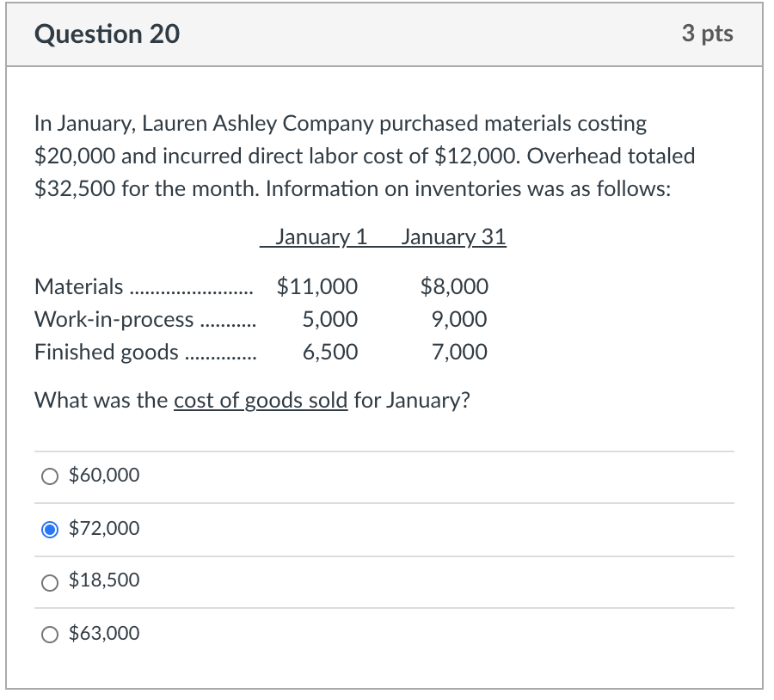This screenshot has width=774, height=700.
Task: Click the 9,000 work-in-process ending value
Action: click(x=459, y=320)
